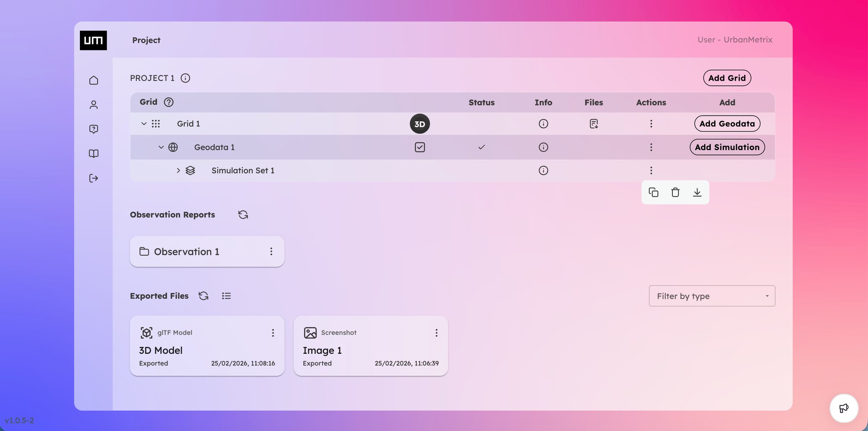Refresh Observation Reports

tap(243, 215)
